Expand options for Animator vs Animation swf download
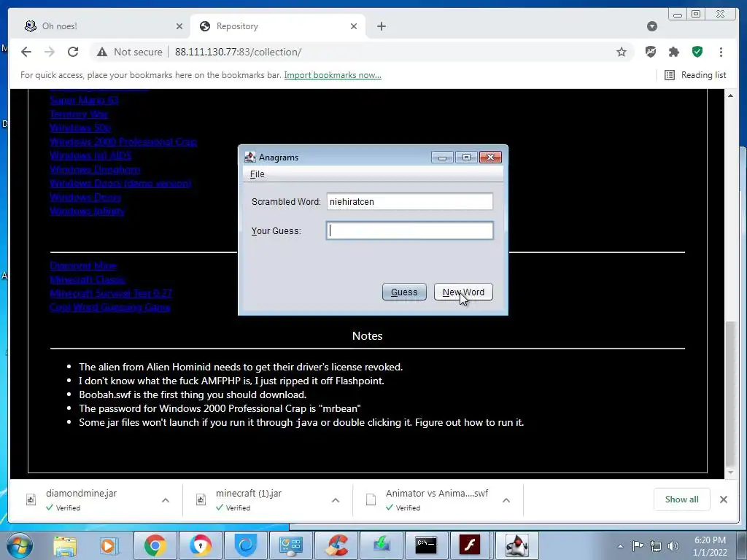This screenshot has width=747, height=560. (x=506, y=500)
